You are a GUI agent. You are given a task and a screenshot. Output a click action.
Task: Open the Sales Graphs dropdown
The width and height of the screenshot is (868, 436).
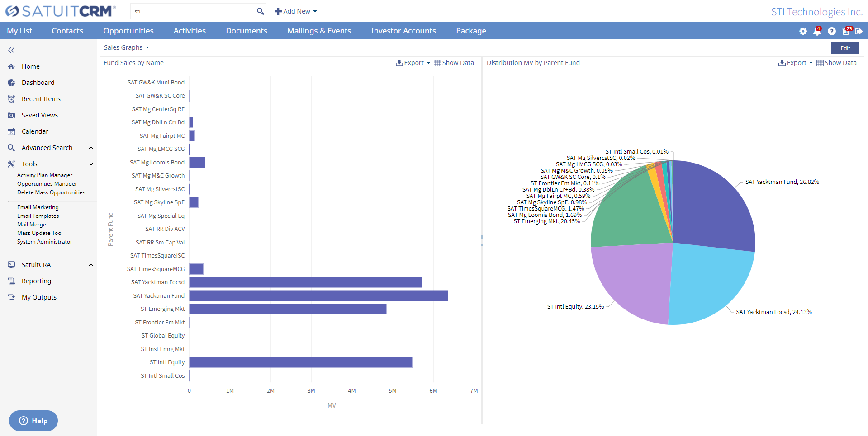click(126, 47)
